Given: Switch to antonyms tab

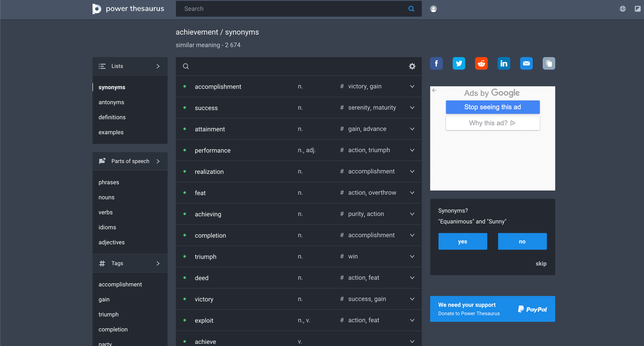Looking at the screenshot, I should (x=111, y=102).
